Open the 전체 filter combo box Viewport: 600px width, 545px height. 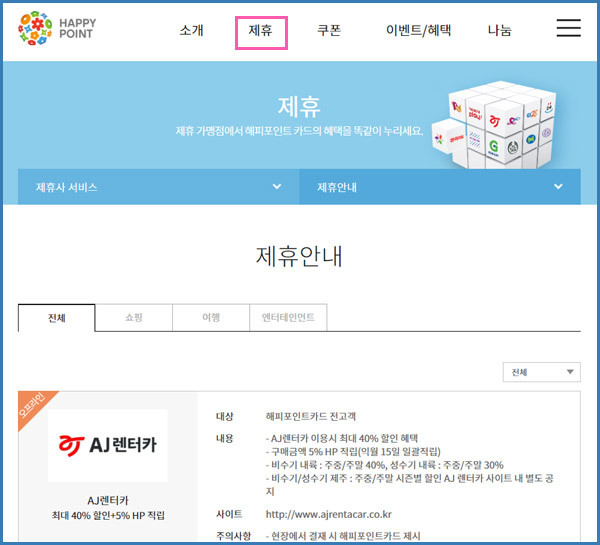coord(541,372)
